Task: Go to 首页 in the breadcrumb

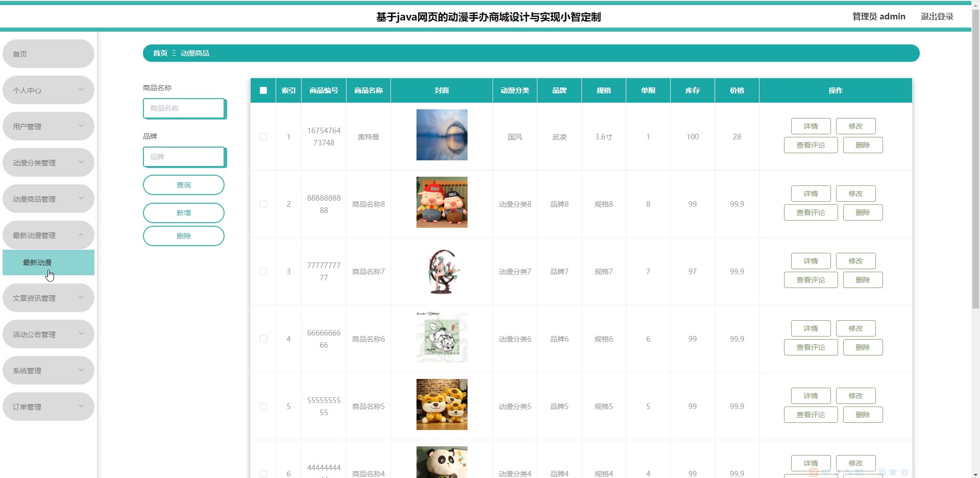Action: [160, 53]
